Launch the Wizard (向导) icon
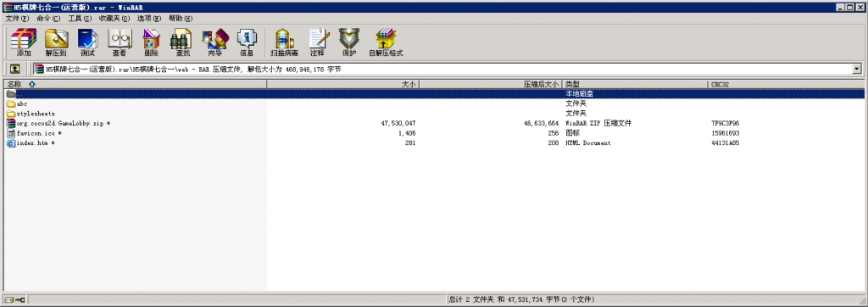This screenshot has height=307, width=868. point(214,42)
